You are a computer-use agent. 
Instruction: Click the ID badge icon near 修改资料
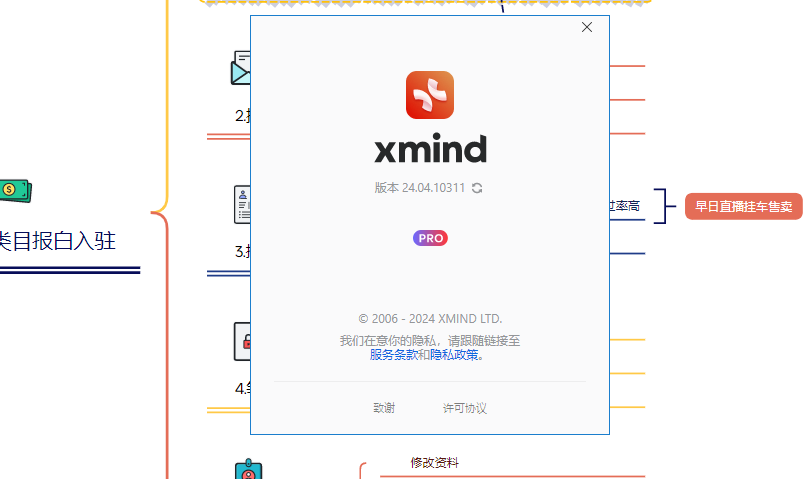(x=248, y=469)
